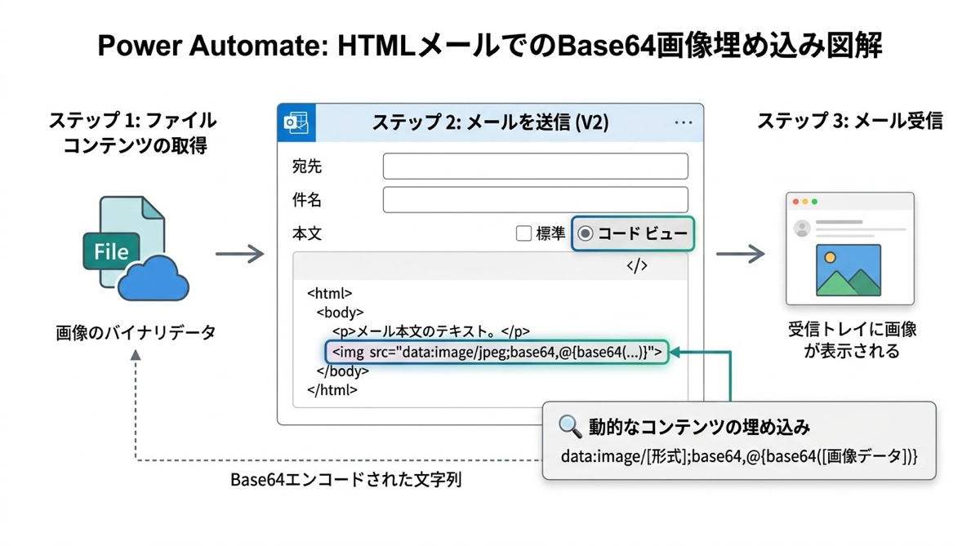Check the 標準 checkbox
This screenshot has height=546, width=980.
tap(523, 234)
